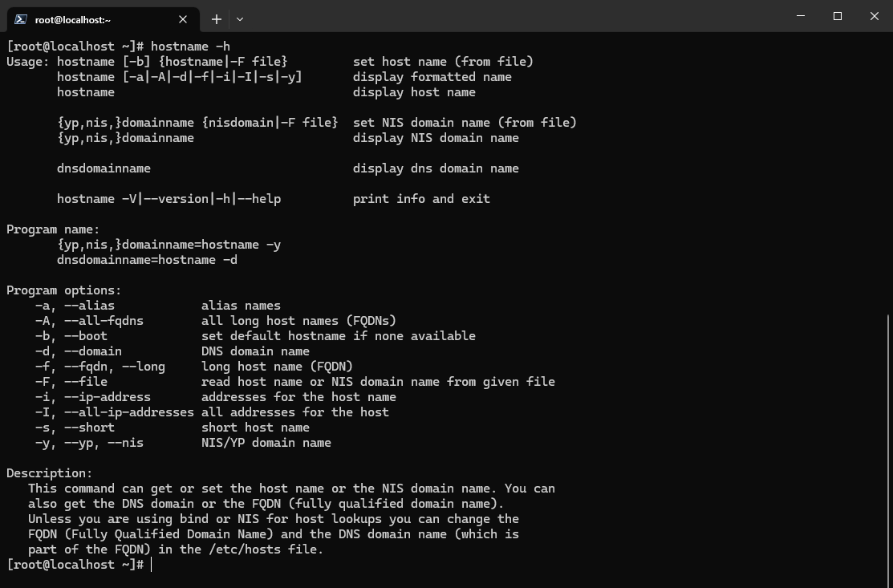Minimize the terminal window

pyautogui.click(x=801, y=16)
